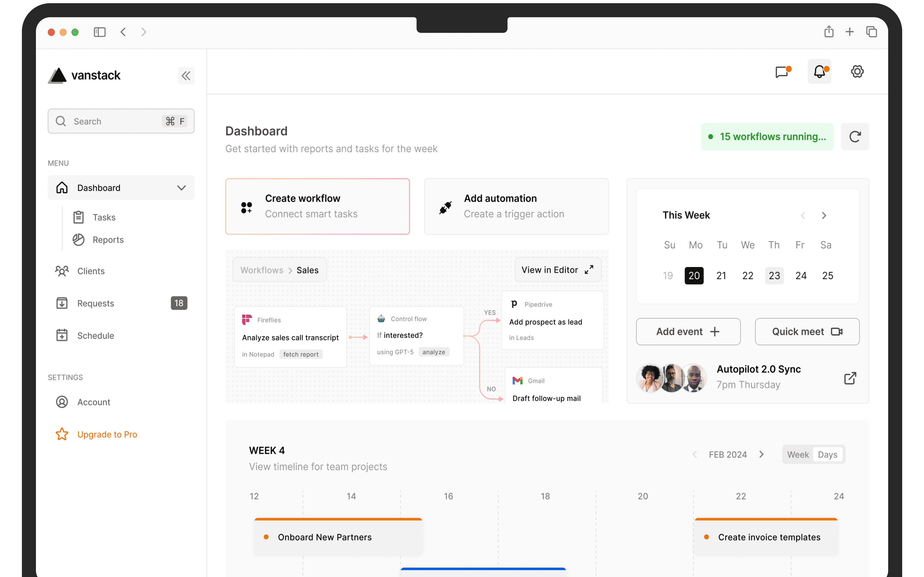Click the Tasks menu item
This screenshot has width=924, height=577.
(104, 217)
